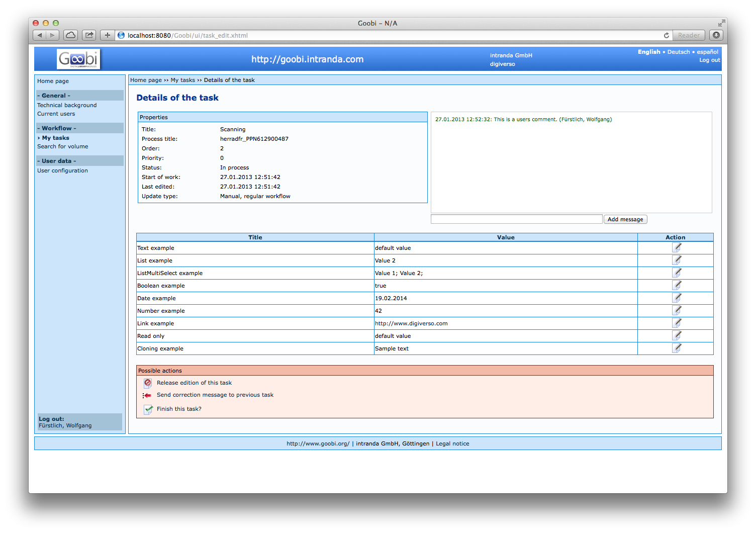The image size is (756, 533).
Task: Edit the Date example property
Action: coord(677,298)
